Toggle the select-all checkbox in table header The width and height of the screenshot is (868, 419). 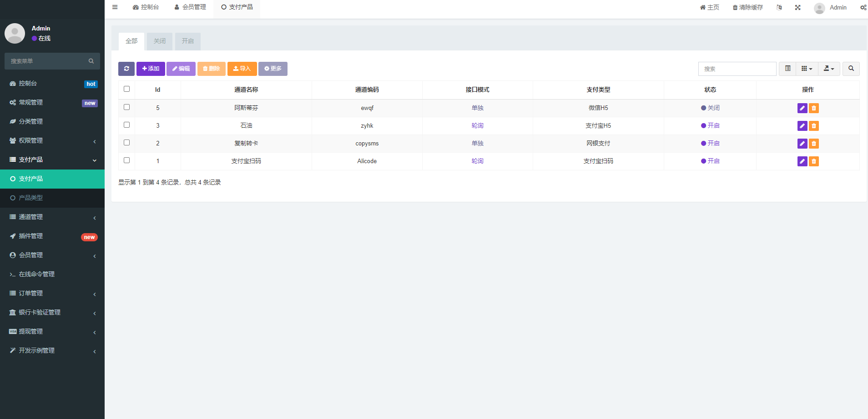coord(126,89)
